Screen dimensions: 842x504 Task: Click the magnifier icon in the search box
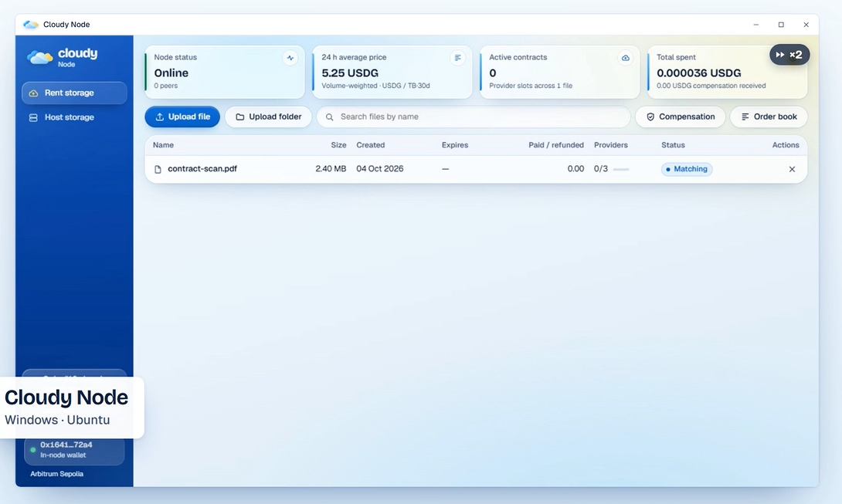tap(330, 117)
